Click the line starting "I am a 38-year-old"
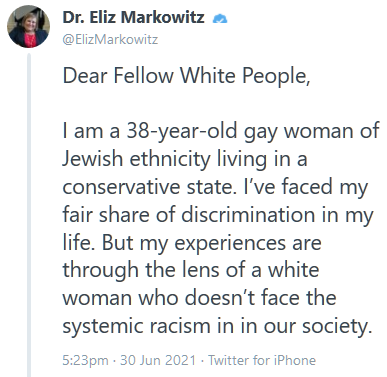The width and height of the screenshot is (387, 377). pos(221,131)
